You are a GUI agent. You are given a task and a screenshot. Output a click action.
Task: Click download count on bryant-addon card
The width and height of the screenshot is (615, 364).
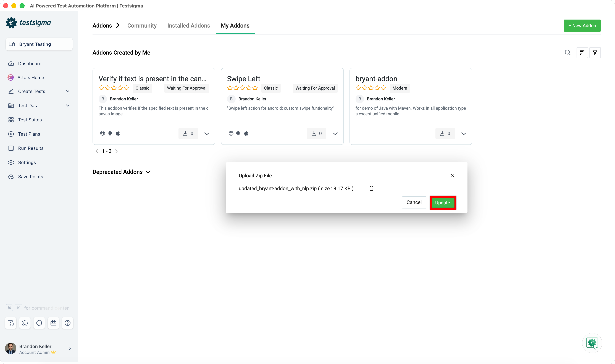445,133
